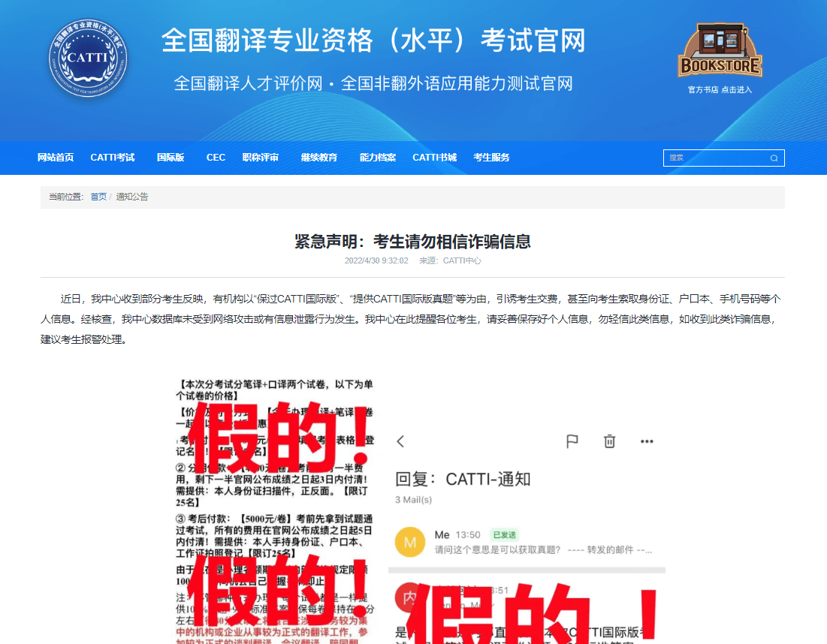The height and width of the screenshot is (644, 827).
Task: Click the source text 来源: CATTI中心
Action: (x=450, y=260)
